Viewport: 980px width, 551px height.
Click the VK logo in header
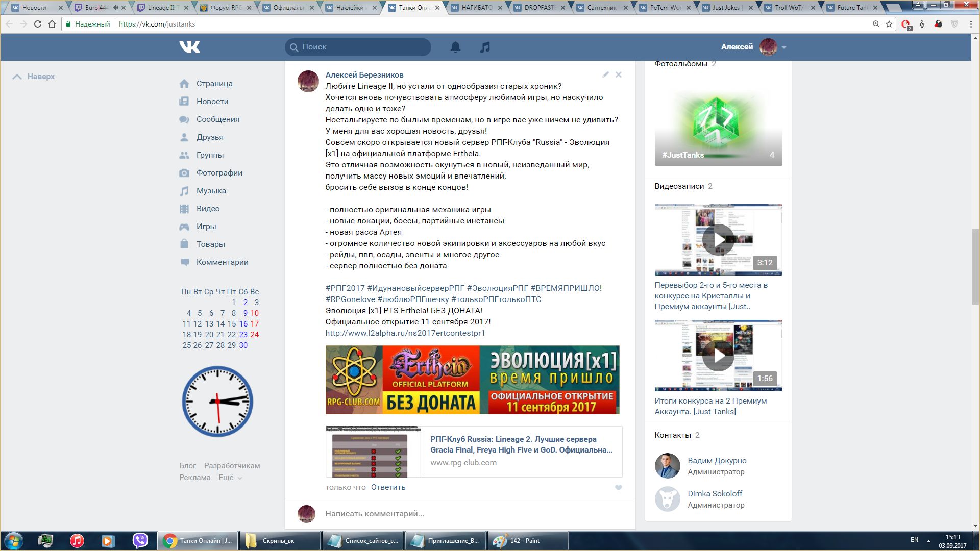coord(190,47)
